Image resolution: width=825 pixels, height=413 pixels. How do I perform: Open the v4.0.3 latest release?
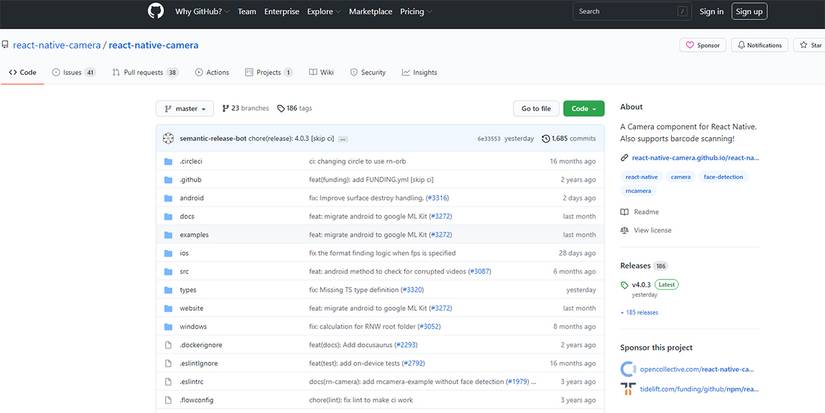point(641,285)
